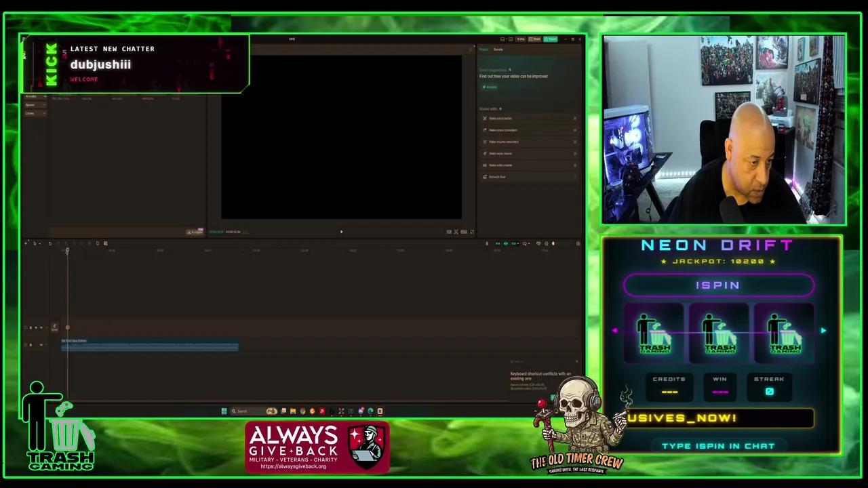Click the Pro upgrade button
Viewport: 868px width, 488px height.
click(521, 39)
